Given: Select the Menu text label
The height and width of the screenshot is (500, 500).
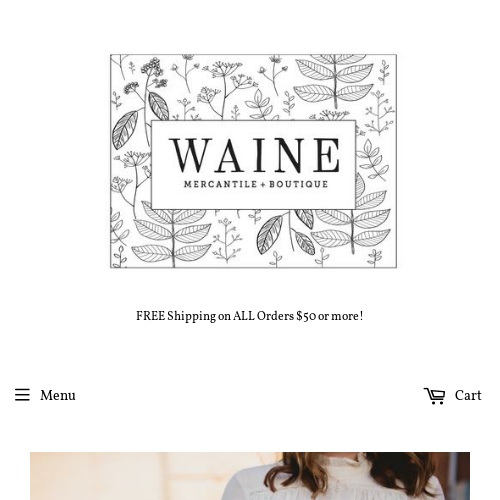Looking at the screenshot, I should tap(58, 396).
